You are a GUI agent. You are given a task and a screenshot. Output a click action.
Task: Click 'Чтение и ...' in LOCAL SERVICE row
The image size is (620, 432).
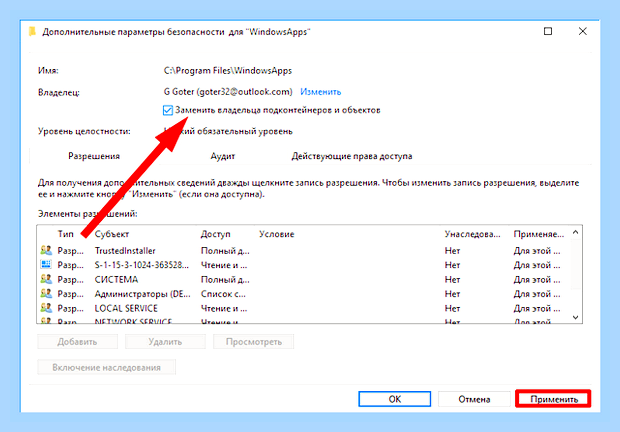click(224, 308)
